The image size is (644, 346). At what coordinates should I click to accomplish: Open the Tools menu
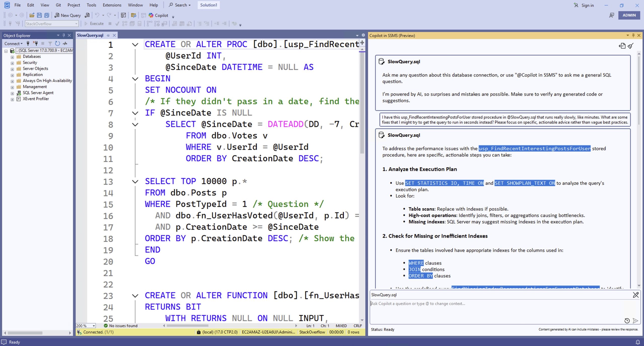[91, 5]
